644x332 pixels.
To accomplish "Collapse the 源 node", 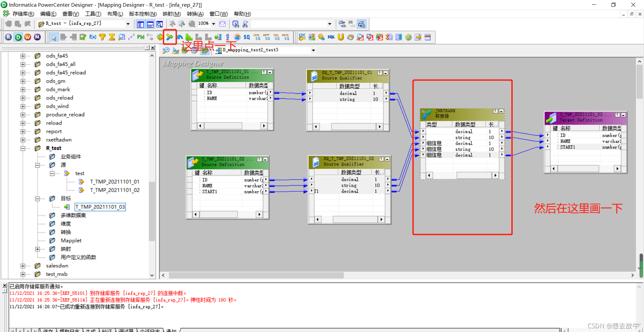I will click(38, 165).
